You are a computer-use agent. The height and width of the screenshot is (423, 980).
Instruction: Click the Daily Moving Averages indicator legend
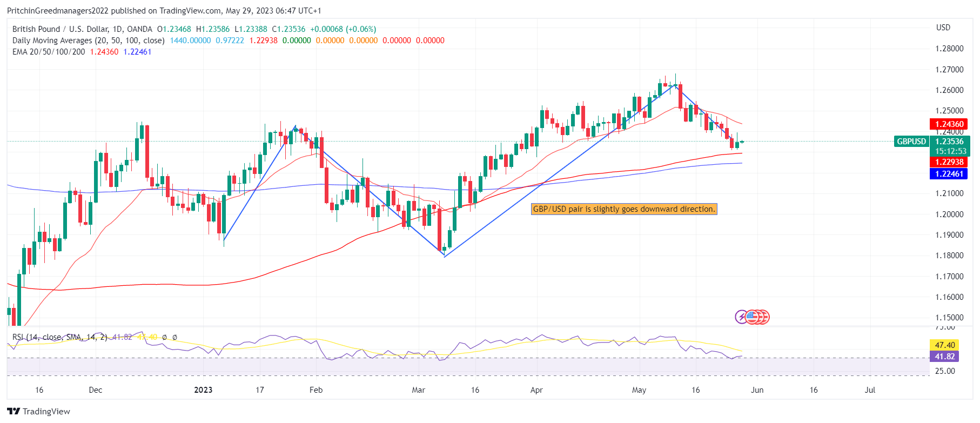pyautogui.click(x=89, y=41)
